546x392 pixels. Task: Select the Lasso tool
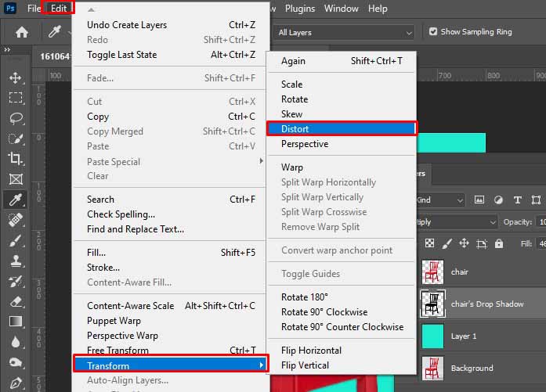pos(15,118)
